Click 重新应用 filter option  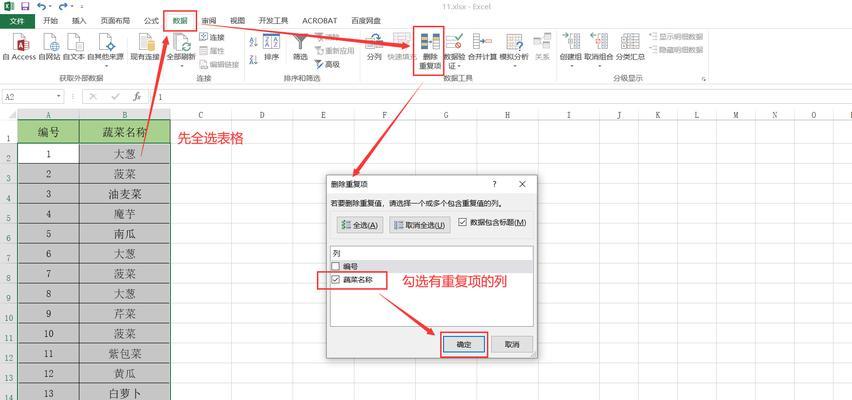click(335, 51)
